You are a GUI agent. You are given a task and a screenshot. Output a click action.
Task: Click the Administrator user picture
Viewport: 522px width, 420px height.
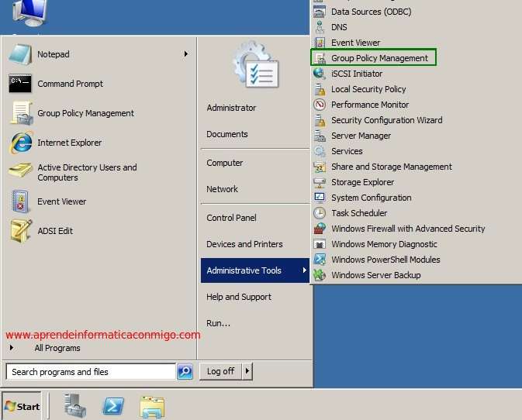pyautogui.click(x=256, y=65)
